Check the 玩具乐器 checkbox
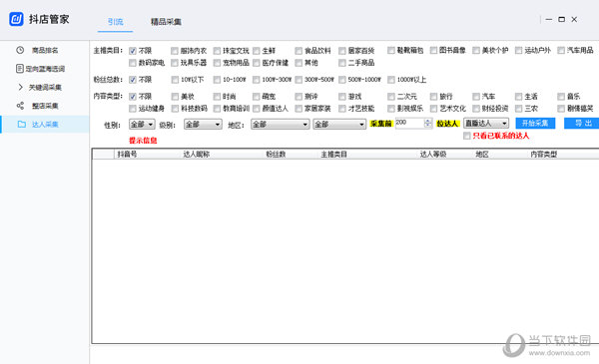 pos(175,63)
